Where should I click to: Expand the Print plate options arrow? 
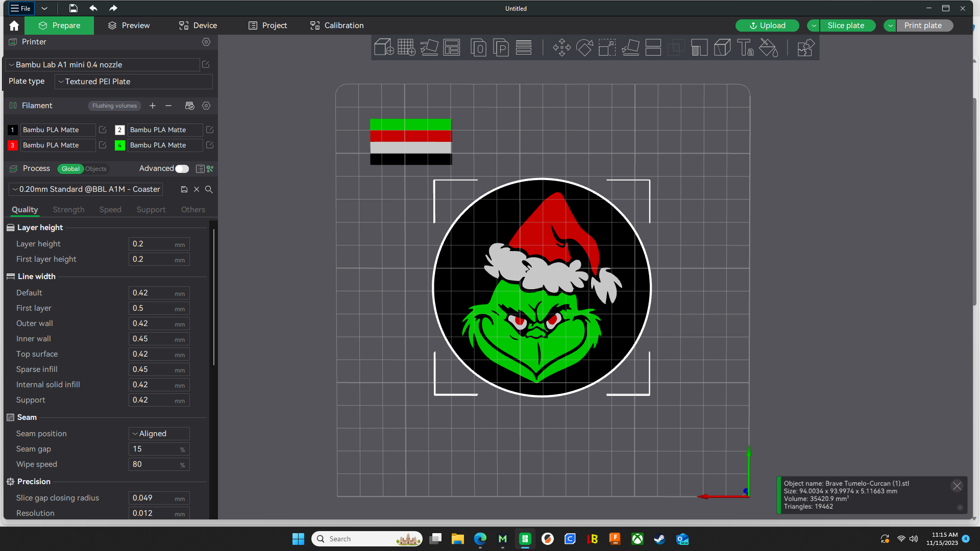point(890,26)
